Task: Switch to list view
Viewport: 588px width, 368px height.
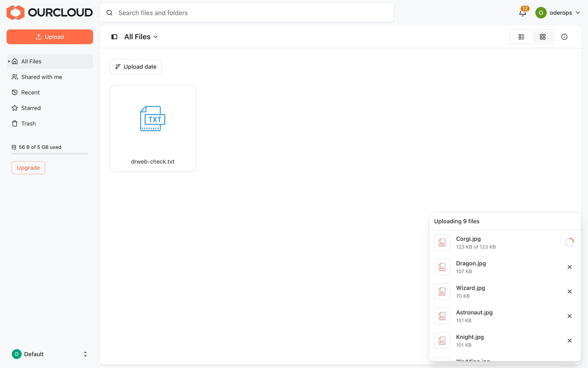Action: coord(521,37)
